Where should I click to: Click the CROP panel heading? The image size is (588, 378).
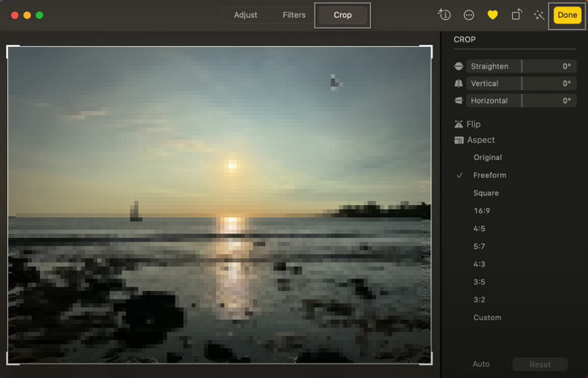click(465, 40)
